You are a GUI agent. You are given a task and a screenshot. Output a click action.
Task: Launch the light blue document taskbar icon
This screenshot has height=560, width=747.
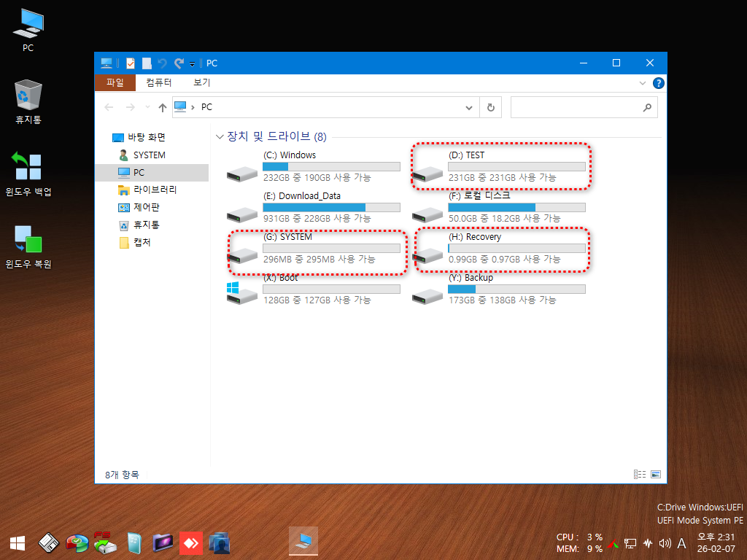(134, 542)
